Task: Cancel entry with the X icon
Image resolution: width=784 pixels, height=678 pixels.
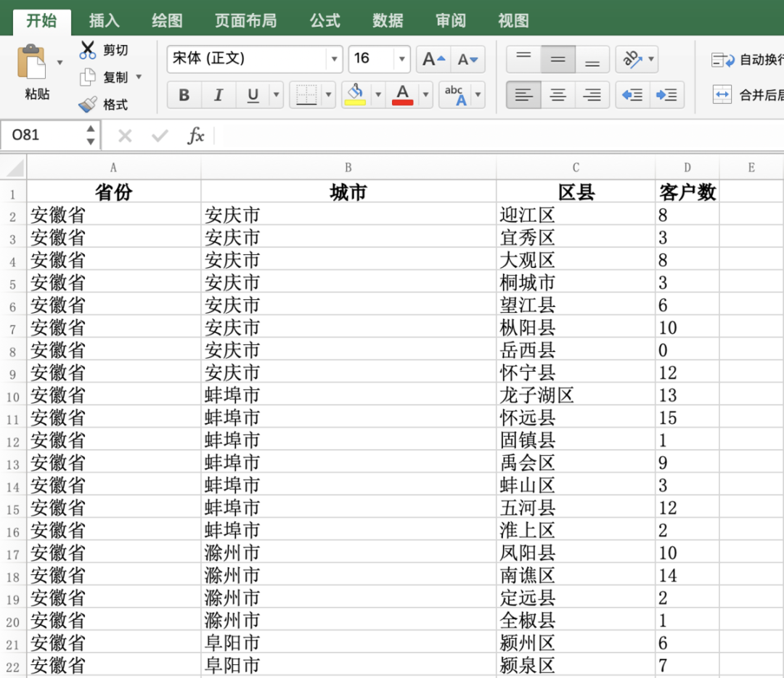Action: click(125, 136)
